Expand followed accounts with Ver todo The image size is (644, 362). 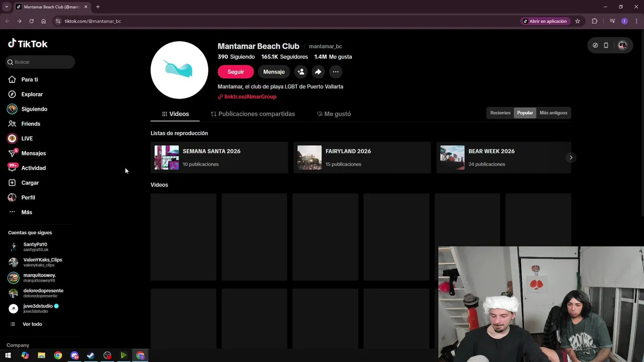32,324
